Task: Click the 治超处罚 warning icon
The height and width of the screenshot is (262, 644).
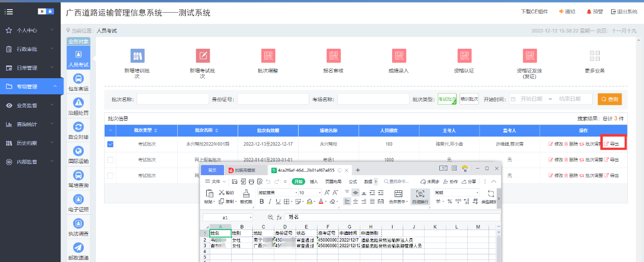Action: (78, 103)
